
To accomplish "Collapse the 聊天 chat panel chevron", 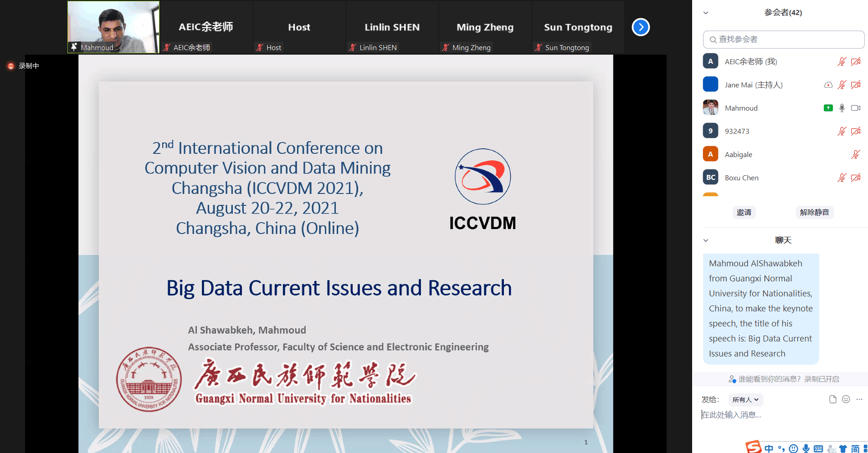I will click(x=706, y=240).
